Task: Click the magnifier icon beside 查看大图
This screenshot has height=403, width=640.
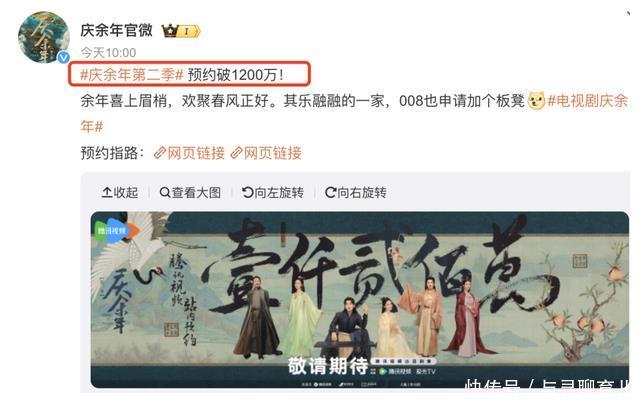Action: pyautogui.click(x=165, y=192)
